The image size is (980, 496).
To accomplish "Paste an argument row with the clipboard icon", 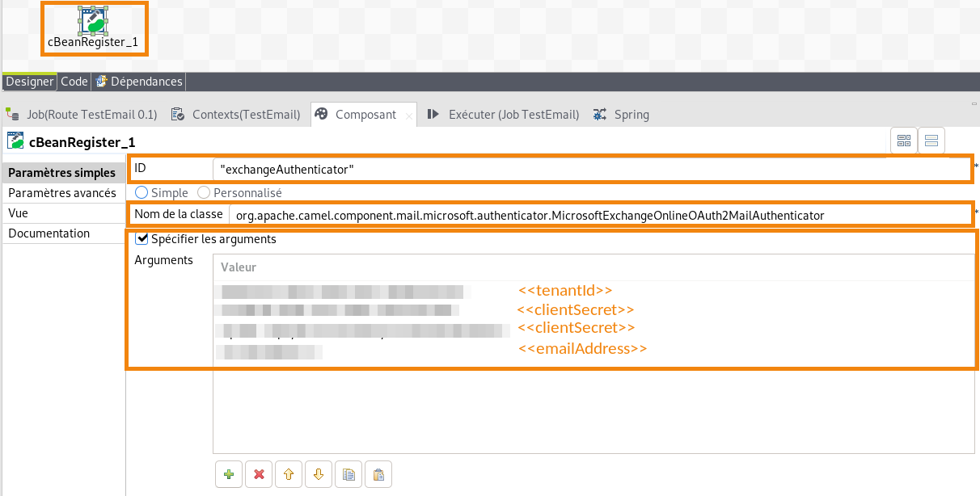I will pos(378,474).
